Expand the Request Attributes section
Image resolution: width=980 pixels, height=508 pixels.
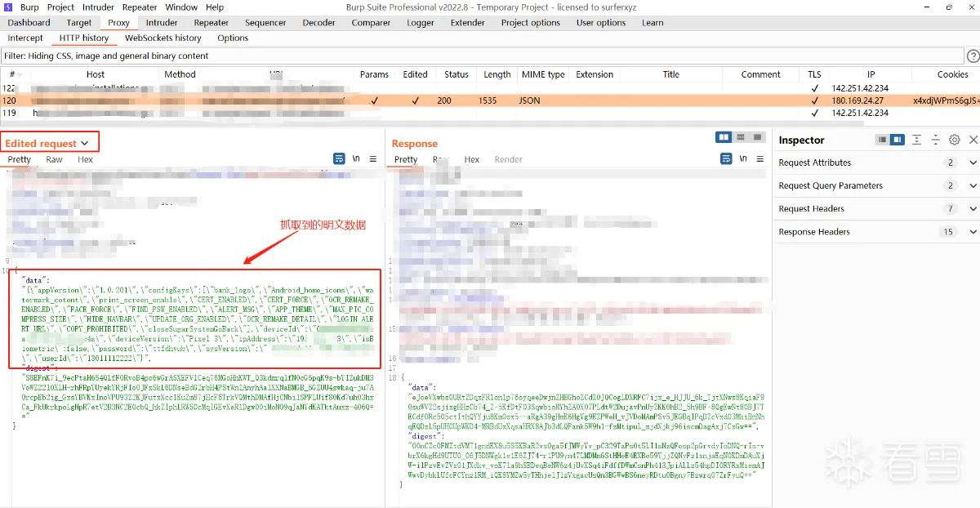(x=973, y=163)
